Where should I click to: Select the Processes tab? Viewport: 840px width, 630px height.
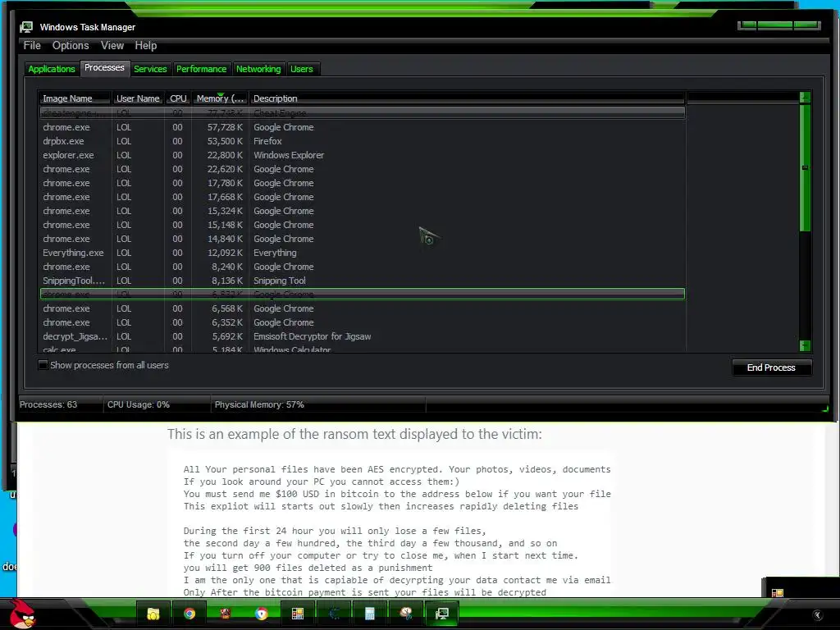pyautogui.click(x=104, y=67)
